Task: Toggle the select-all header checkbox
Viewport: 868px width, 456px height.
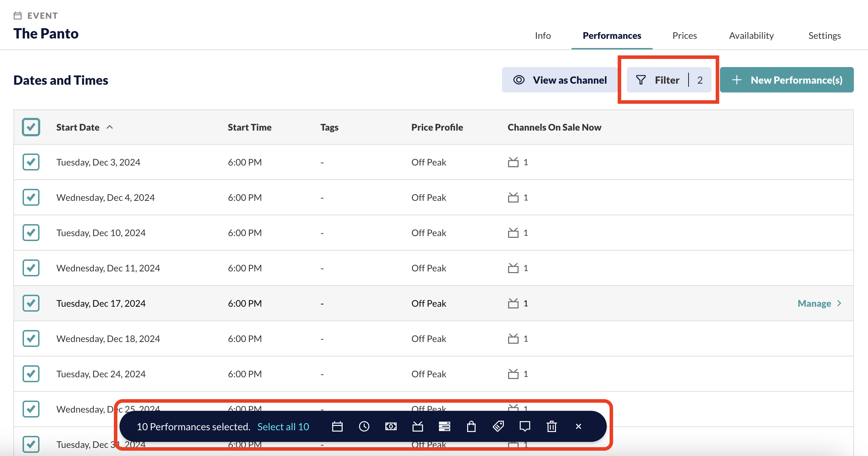Action: point(31,127)
